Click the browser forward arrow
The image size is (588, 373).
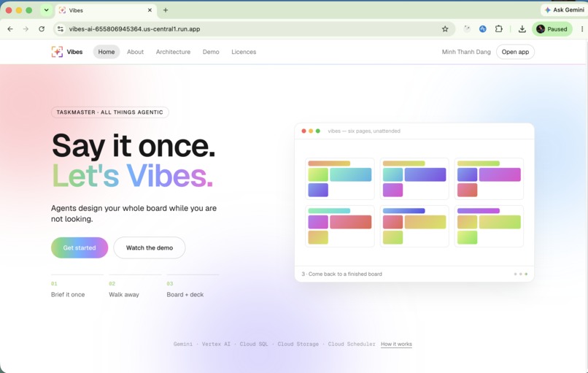(x=26, y=29)
